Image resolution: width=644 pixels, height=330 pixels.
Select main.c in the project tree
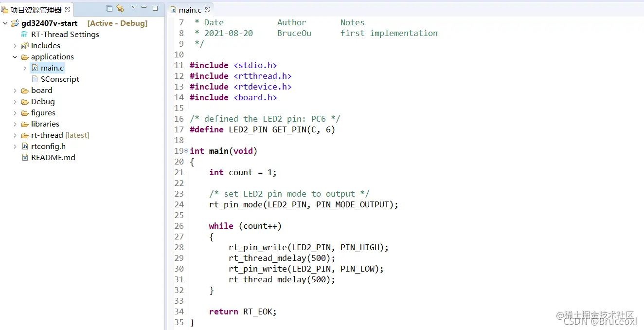pos(52,68)
